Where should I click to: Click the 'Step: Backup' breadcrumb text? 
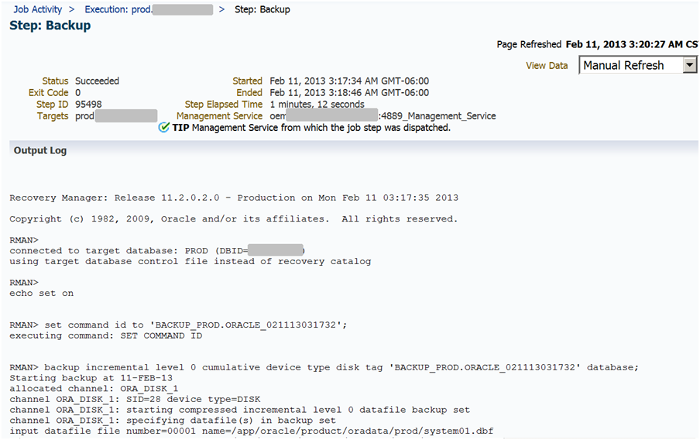click(x=262, y=9)
